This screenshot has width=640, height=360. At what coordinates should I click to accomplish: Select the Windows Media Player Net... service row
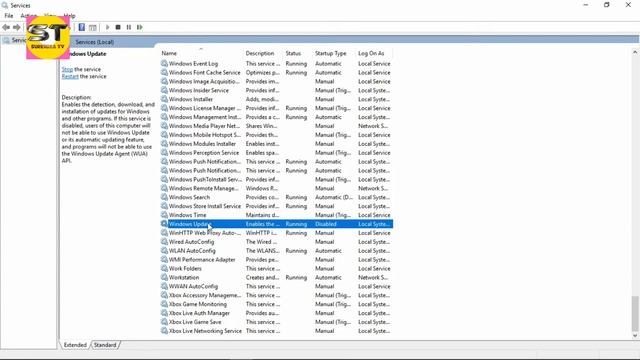tap(276, 126)
